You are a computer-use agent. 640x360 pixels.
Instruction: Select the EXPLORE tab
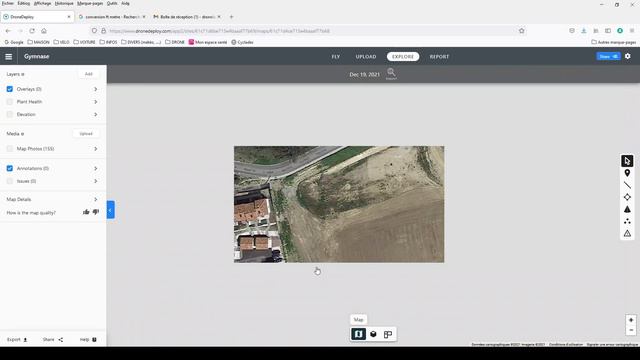[x=403, y=57]
